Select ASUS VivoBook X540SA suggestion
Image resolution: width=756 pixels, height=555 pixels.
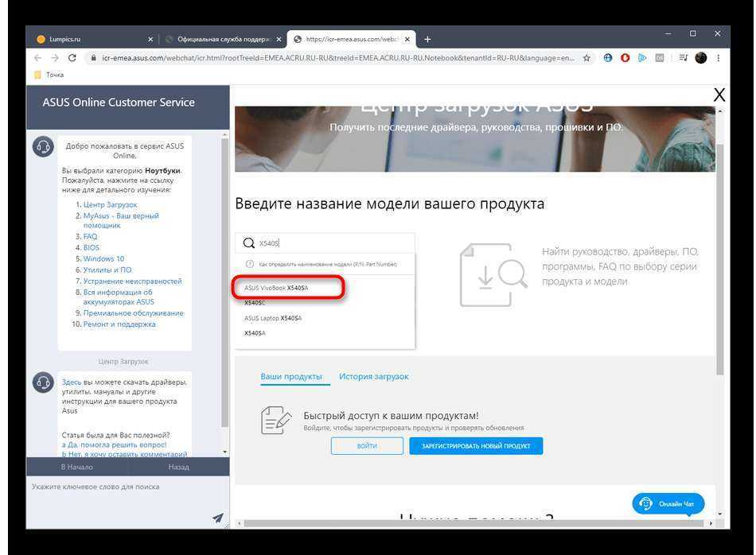[276, 288]
